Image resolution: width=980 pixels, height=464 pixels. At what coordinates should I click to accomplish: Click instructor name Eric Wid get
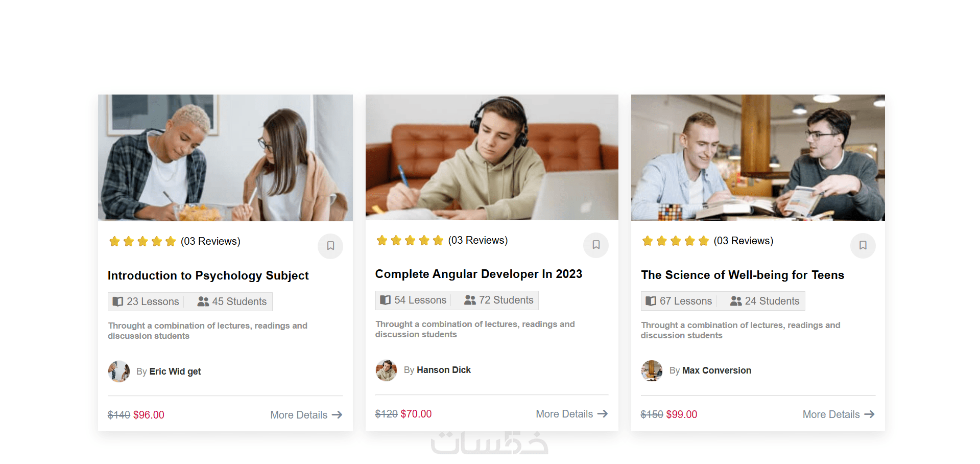pyautogui.click(x=175, y=372)
